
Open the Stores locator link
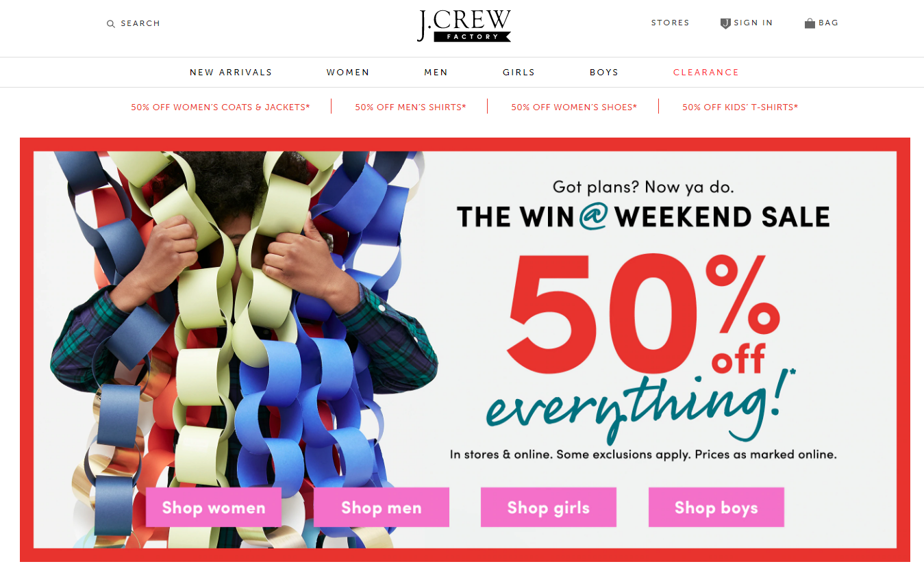[670, 23]
